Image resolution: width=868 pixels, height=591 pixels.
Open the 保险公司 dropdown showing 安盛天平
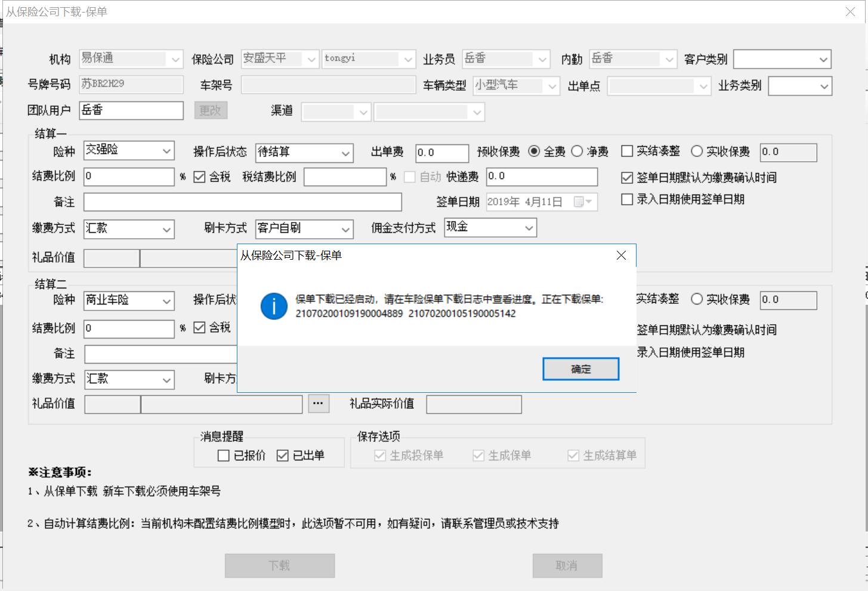point(280,59)
